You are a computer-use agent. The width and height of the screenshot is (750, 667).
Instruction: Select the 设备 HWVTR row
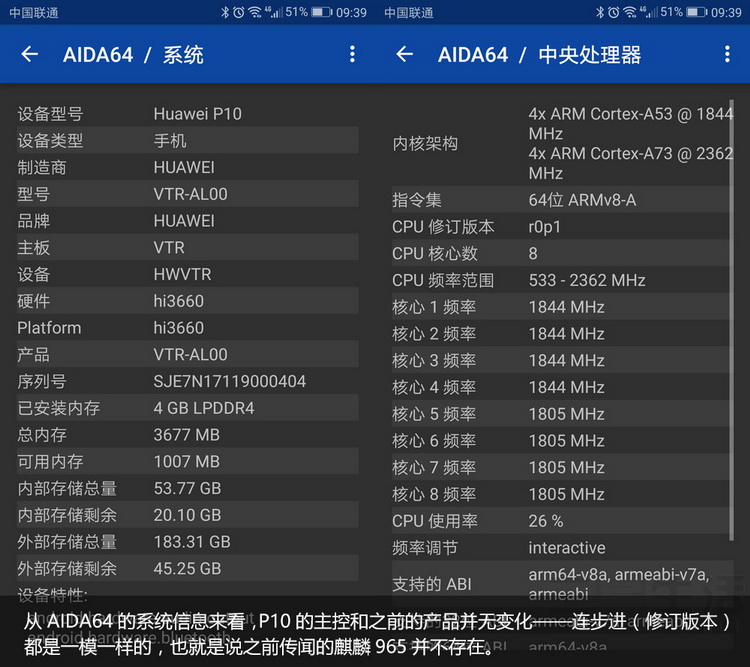click(x=188, y=274)
